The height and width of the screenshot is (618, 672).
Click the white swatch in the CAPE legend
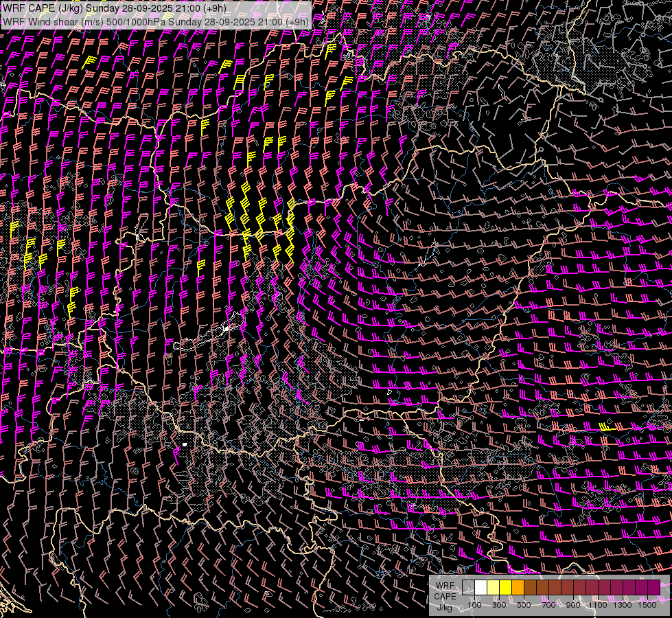pyautogui.click(x=481, y=588)
